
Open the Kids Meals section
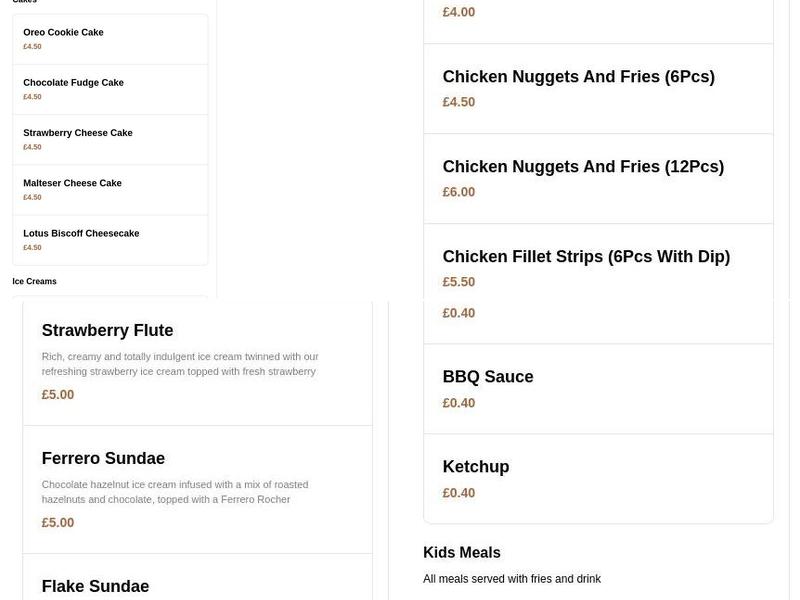[x=462, y=552]
